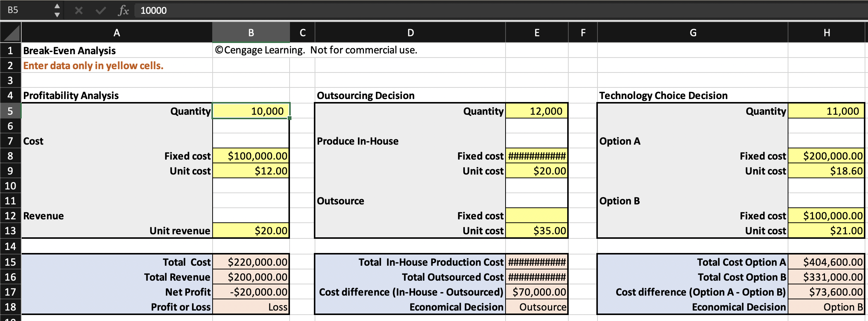The image size is (868, 321).
Task: Click the 'Option B' decision result cell
Action: click(x=827, y=307)
